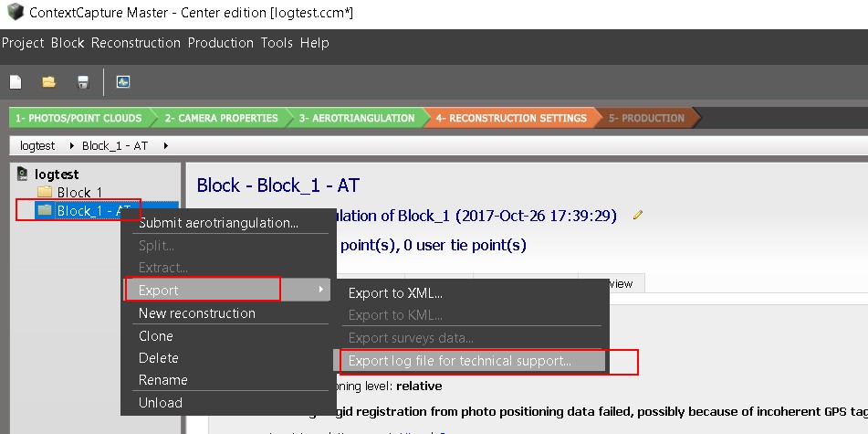Choose Rename in context menu

(162, 380)
